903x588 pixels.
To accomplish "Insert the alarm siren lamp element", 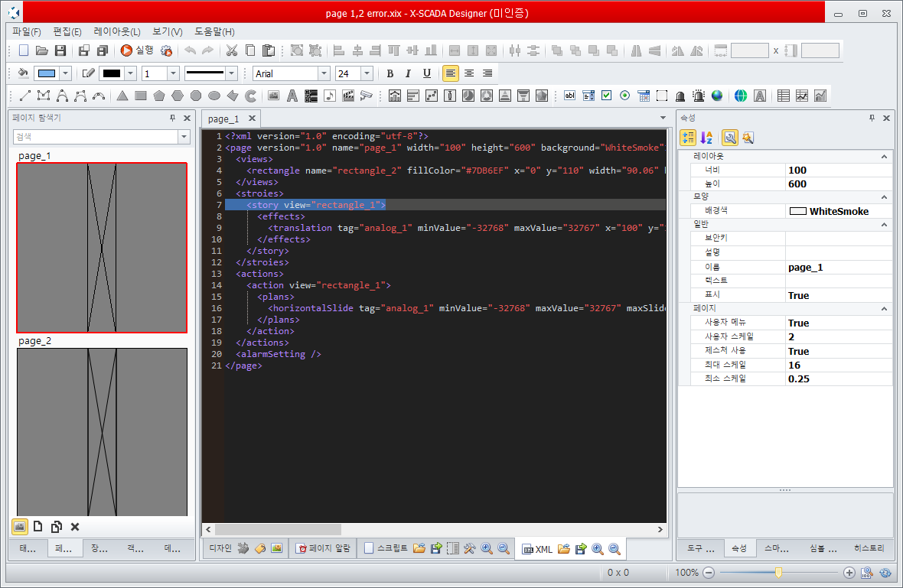I will pos(699,96).
